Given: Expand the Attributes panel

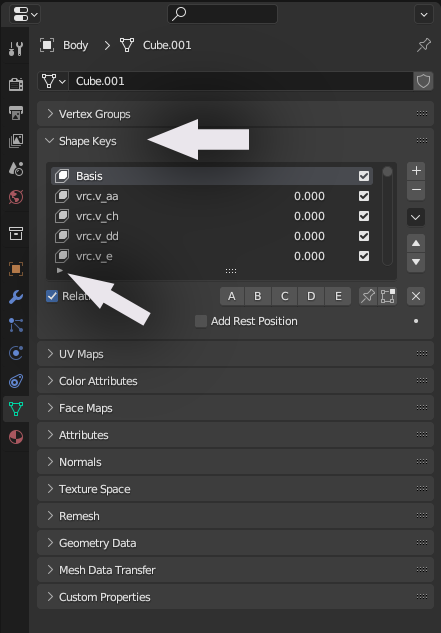Looking at the screenshot, I should click(50, 435).
